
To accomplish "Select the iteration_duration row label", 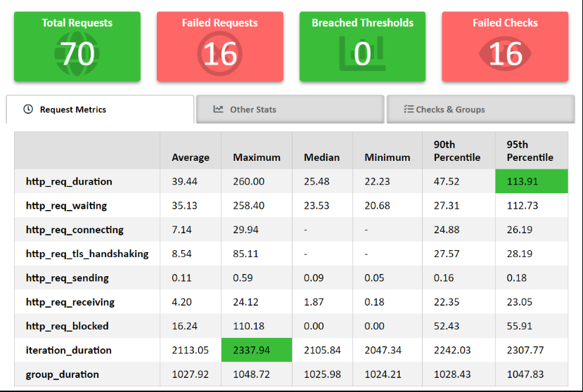I will click(x=69, y=350).
